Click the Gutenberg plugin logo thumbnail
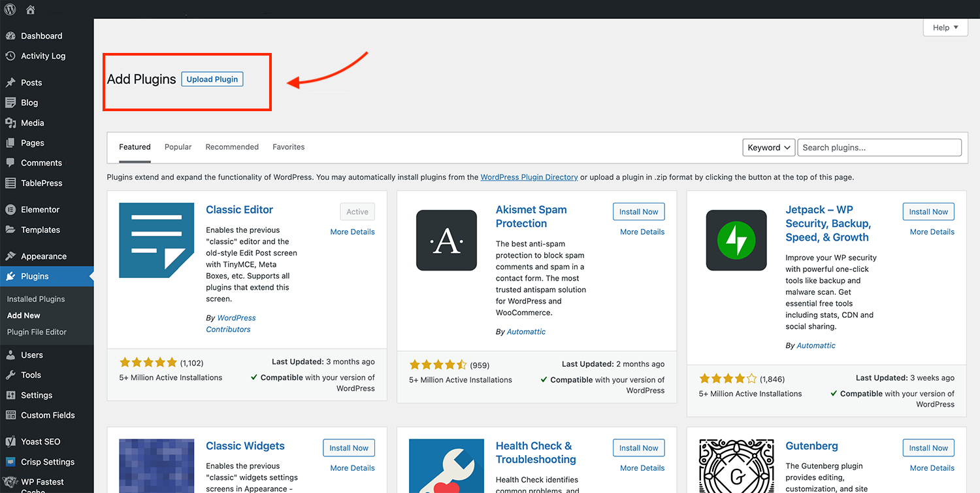 pyautogui.click(x=736, y=466)
